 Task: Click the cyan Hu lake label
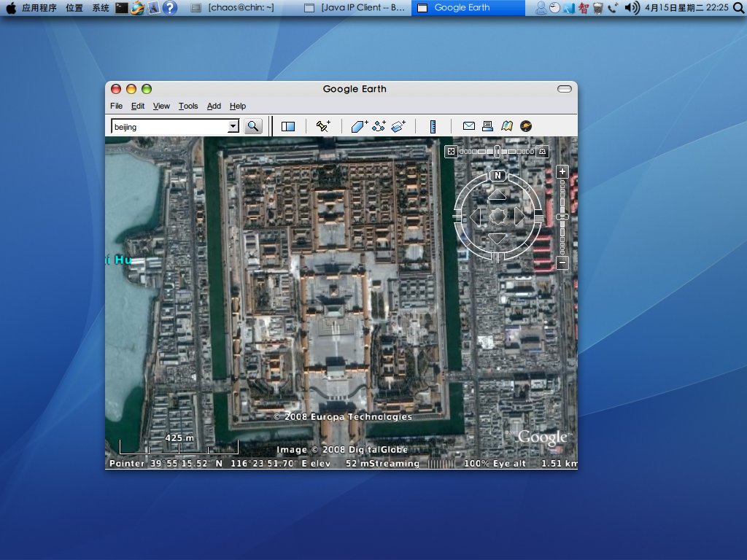(x=118, y=260)
